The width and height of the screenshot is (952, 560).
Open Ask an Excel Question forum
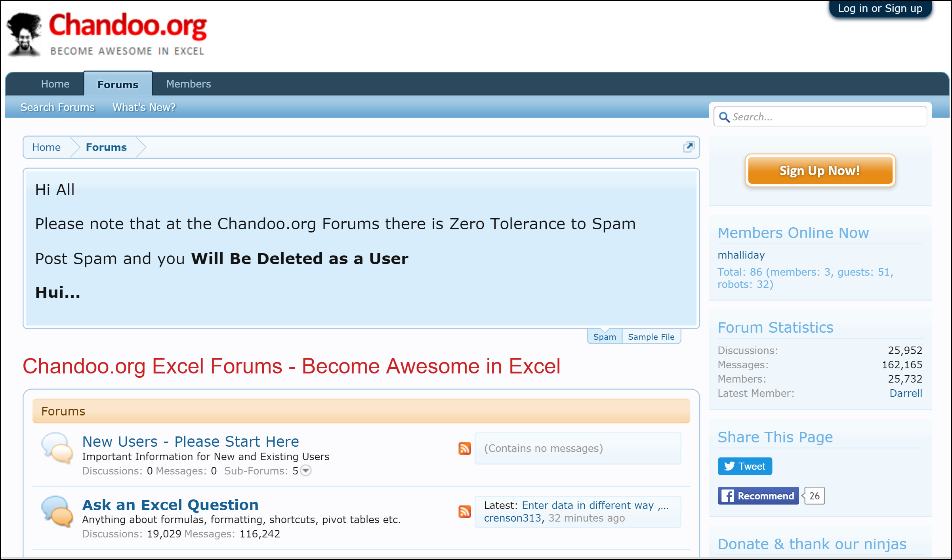(170, 505)
